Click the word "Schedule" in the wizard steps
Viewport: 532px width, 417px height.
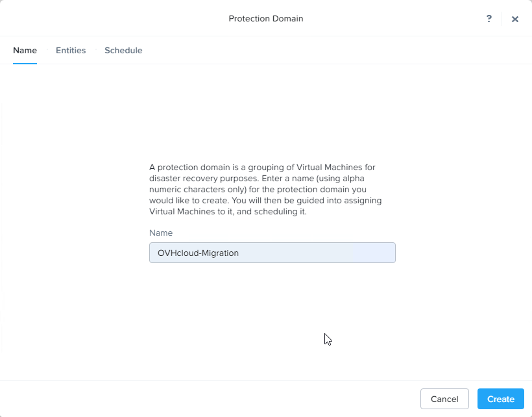[123, 50]
